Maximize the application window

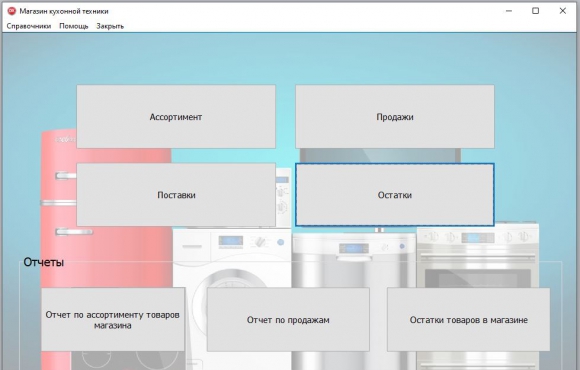tap(535, 11)
